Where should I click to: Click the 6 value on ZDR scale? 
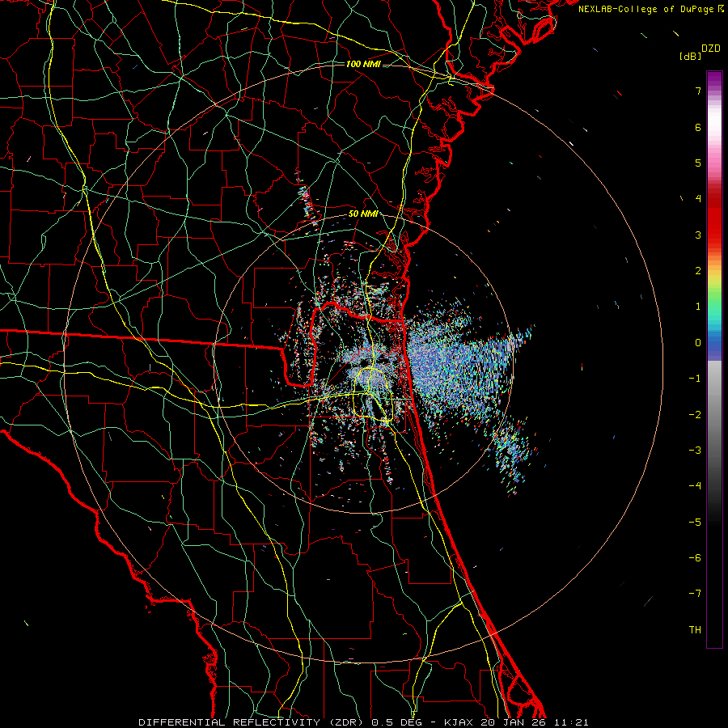(x=698, y=127)
